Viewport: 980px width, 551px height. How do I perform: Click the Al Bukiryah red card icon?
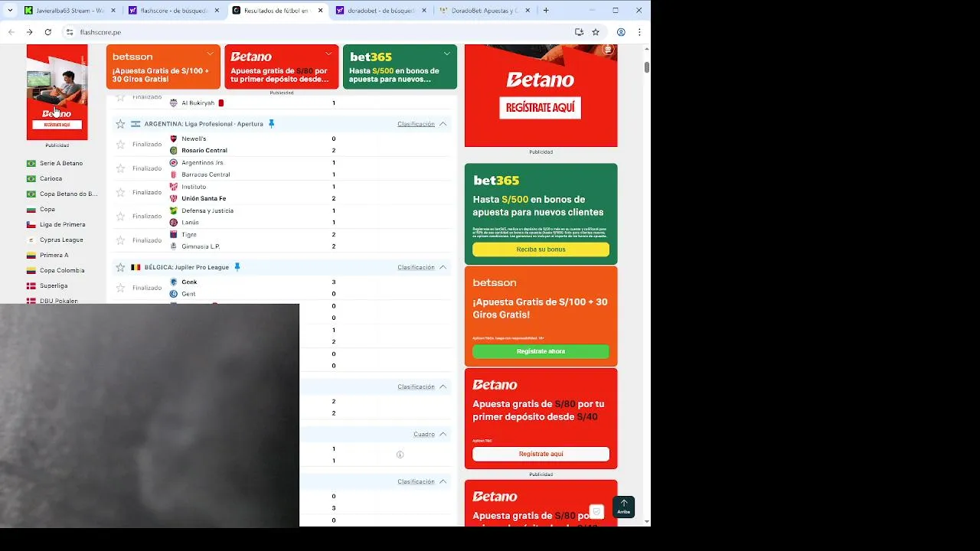[221, 103]
